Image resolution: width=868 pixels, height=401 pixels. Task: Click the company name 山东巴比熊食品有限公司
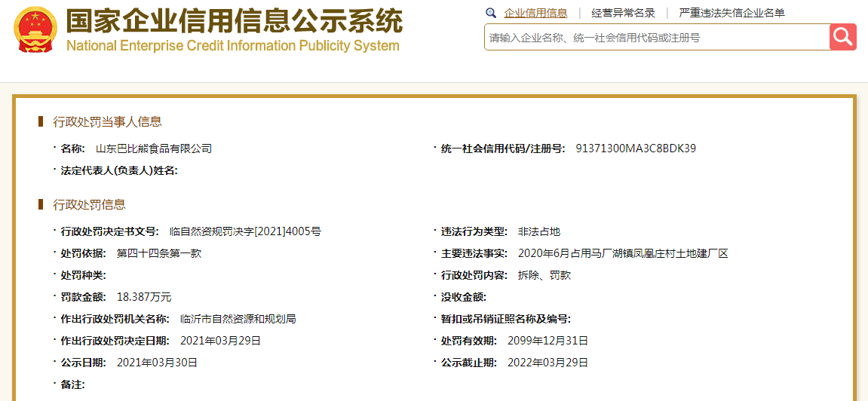click(154, 148)
